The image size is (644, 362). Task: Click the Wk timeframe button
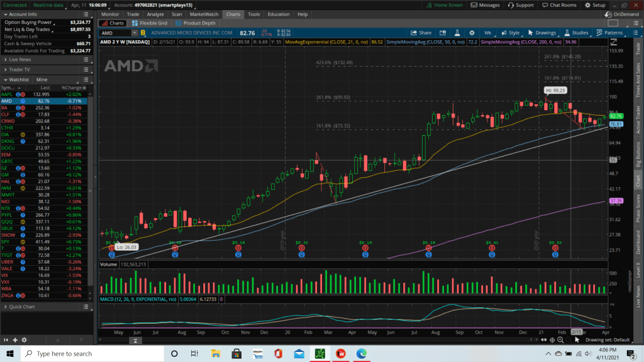pyautogui.click(x=469, y=33)
